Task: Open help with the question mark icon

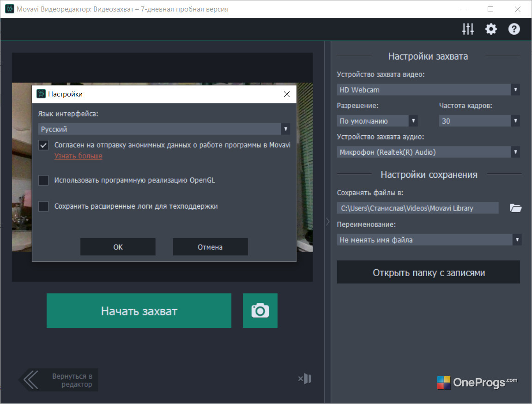Action: 514,29
